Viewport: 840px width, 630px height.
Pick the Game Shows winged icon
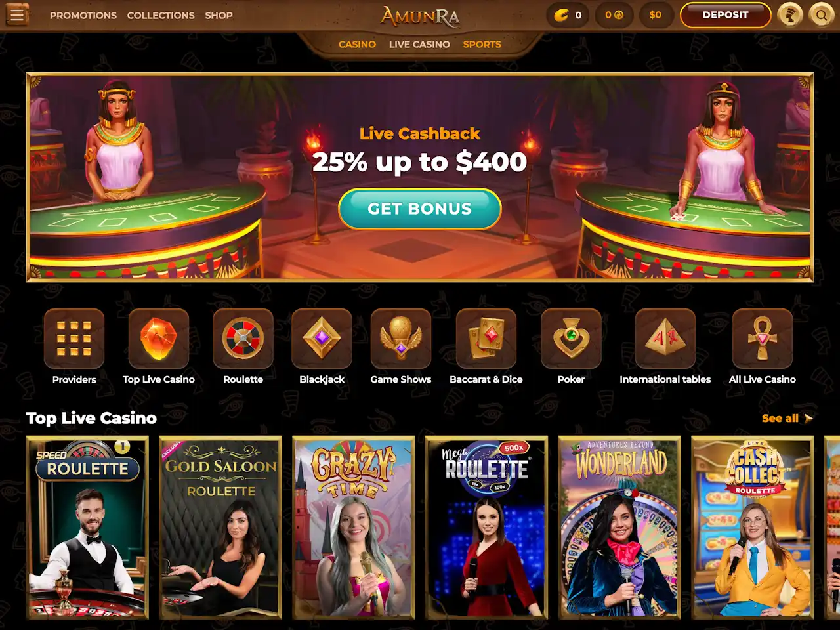coord(401,339)
